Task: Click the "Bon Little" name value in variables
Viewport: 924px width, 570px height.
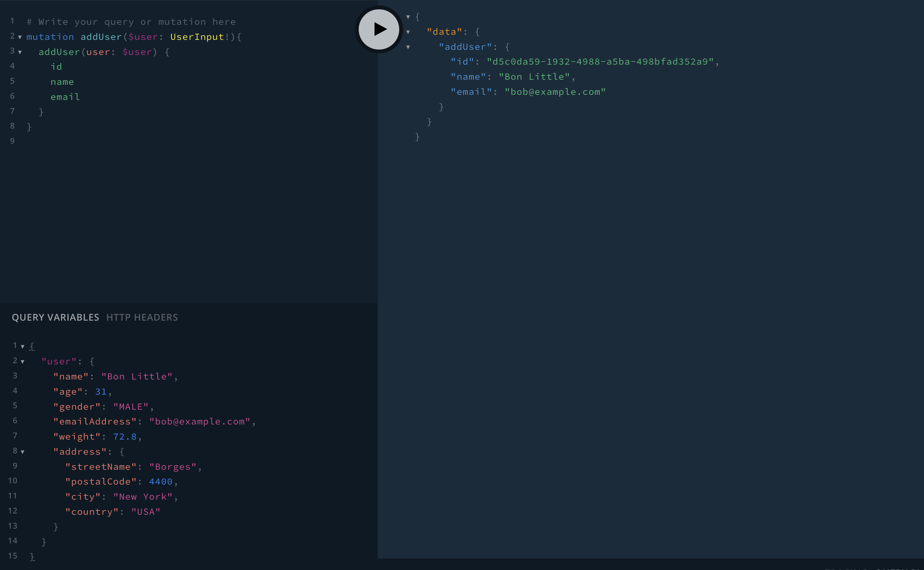Action: 137,376
